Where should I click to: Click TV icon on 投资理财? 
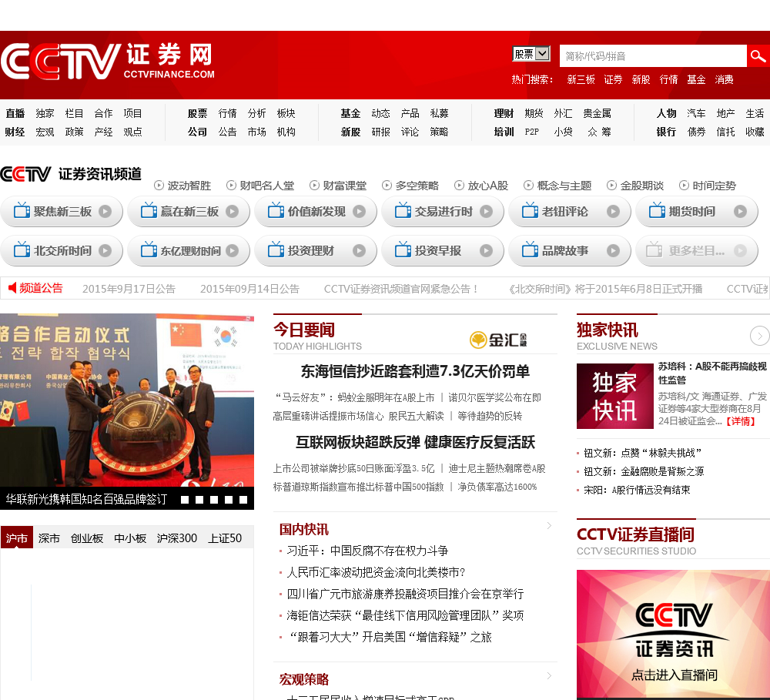point(276,250)
